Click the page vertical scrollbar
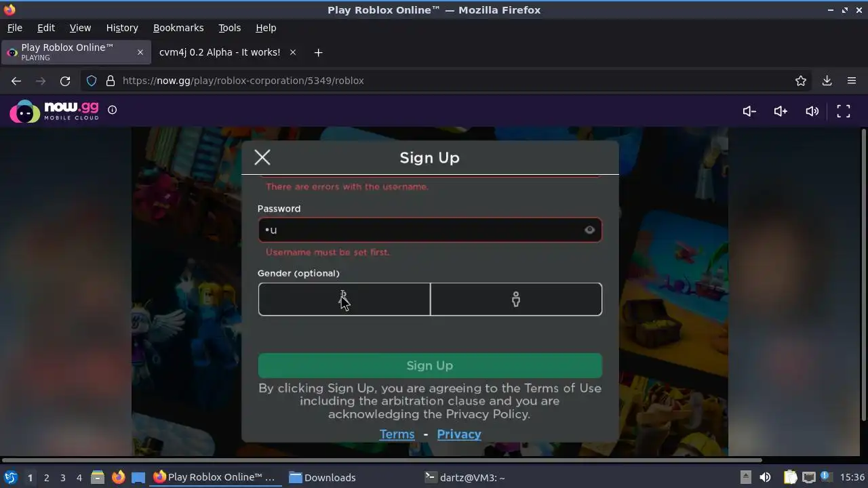The image size is (868, 488). tap(863, 274)
